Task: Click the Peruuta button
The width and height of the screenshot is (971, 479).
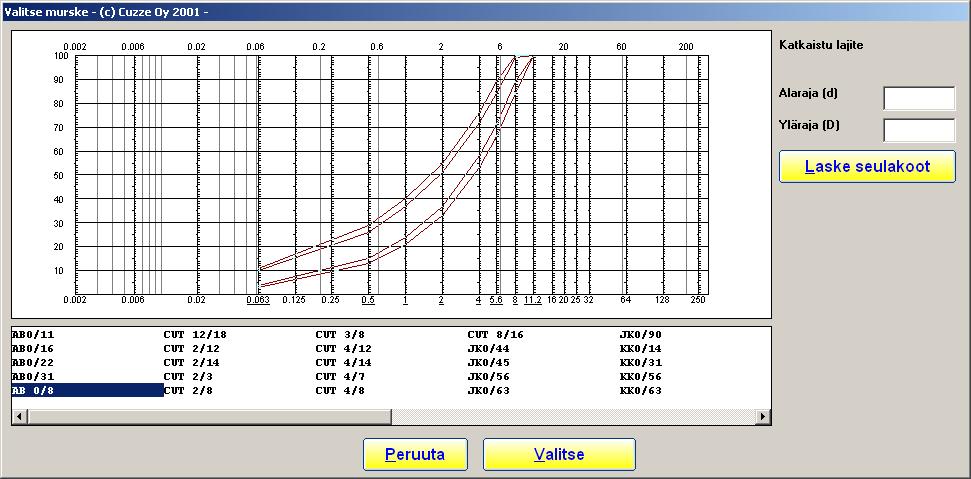Action: [x=415, y=455]
